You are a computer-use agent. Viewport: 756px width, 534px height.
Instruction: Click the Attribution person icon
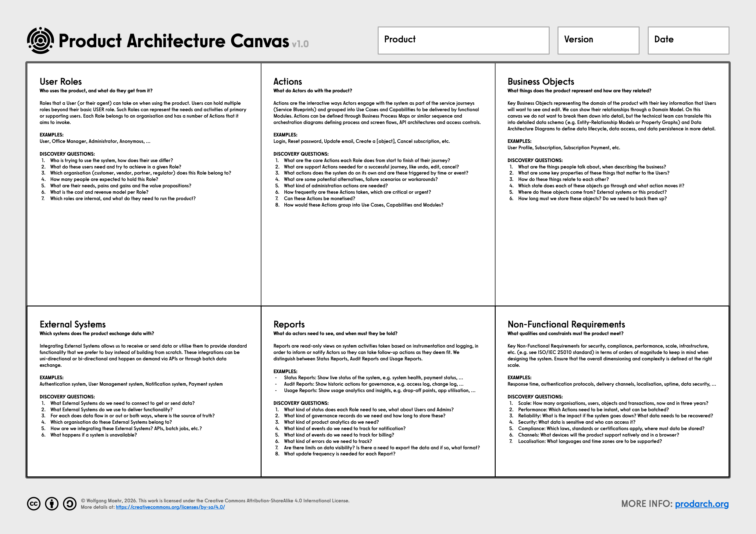(52, 504)
